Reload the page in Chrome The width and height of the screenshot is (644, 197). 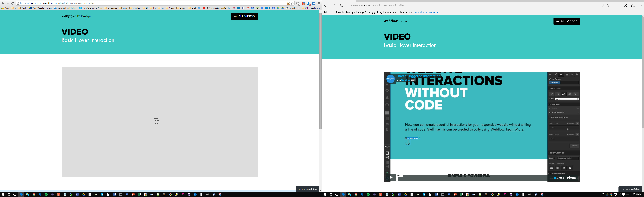click(13, 3)
